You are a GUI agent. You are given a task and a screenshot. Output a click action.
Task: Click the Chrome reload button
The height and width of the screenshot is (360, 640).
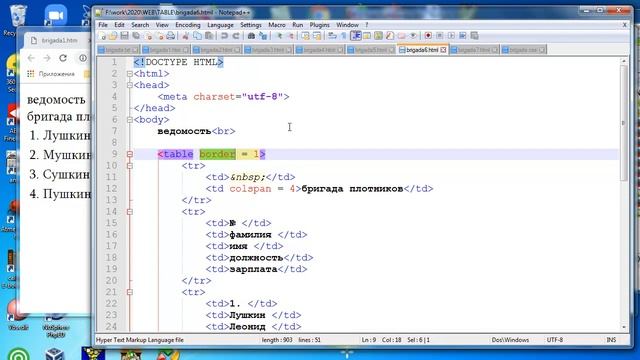click(x=63, y=58)
